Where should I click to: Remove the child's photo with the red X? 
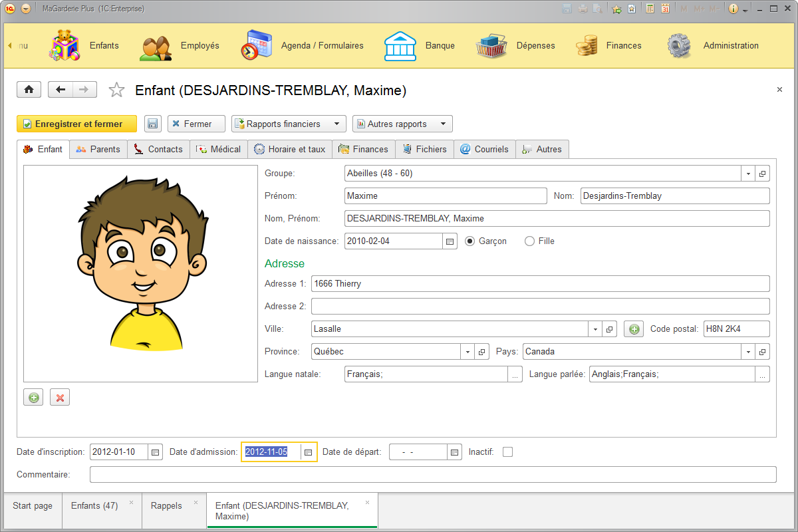coord(59,397)
